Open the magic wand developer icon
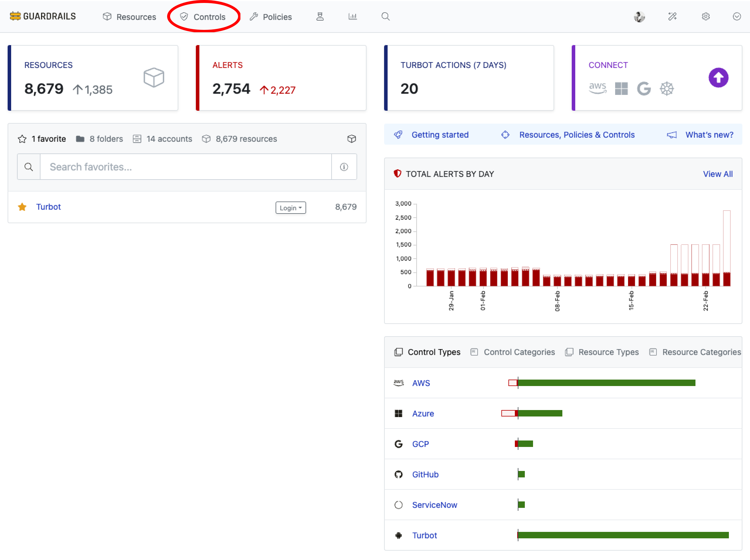Viewport: 750px width, 560px height. coord(672,16)
